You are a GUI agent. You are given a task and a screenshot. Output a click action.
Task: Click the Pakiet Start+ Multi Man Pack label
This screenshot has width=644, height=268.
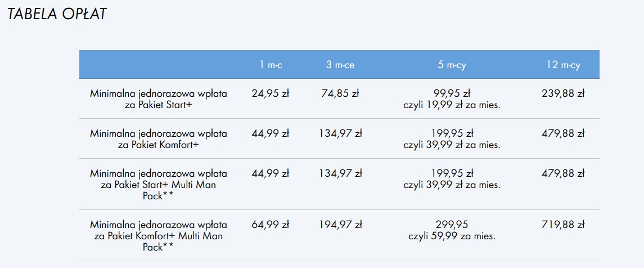[x=158, y=185]
